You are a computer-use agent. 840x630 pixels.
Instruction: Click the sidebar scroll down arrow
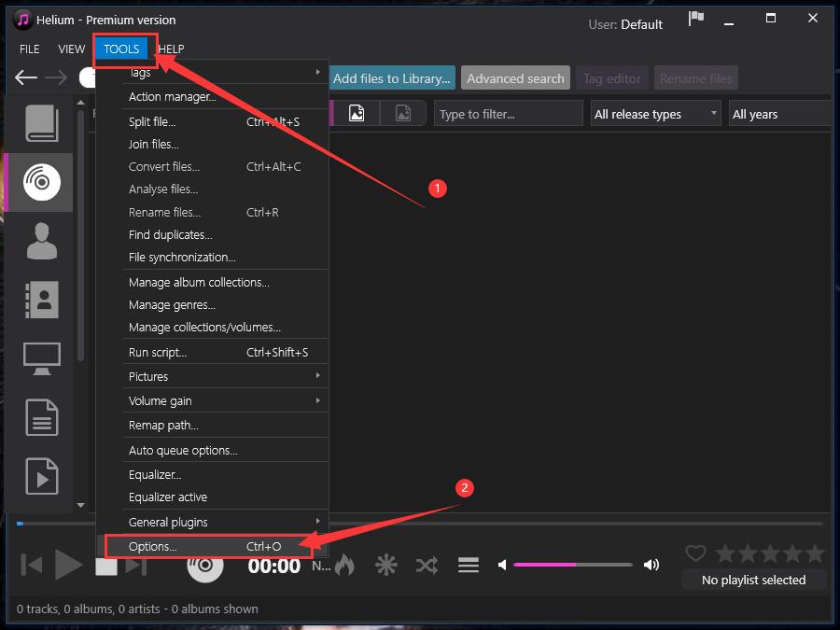tap(81, 505)
